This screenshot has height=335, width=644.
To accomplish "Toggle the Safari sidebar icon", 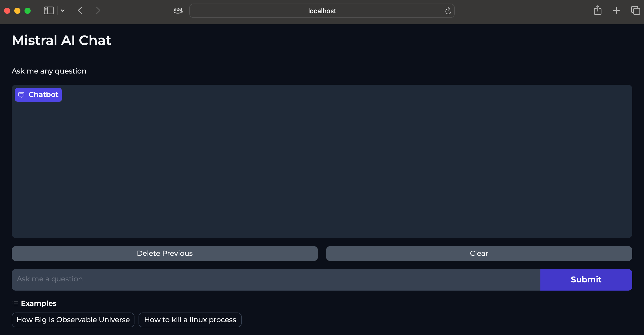I will tap(48, 10).
